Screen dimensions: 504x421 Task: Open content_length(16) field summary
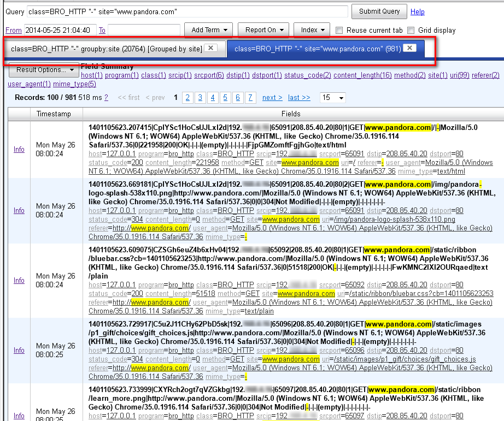point(362,75)
